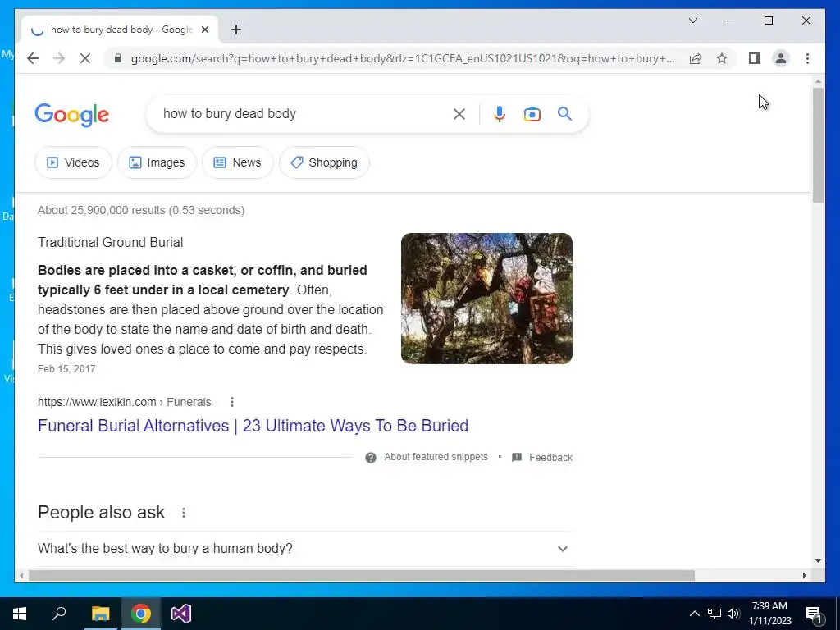
Task: Open network status in the system tray
Action: pyautogui.click(x=714, y=614)
